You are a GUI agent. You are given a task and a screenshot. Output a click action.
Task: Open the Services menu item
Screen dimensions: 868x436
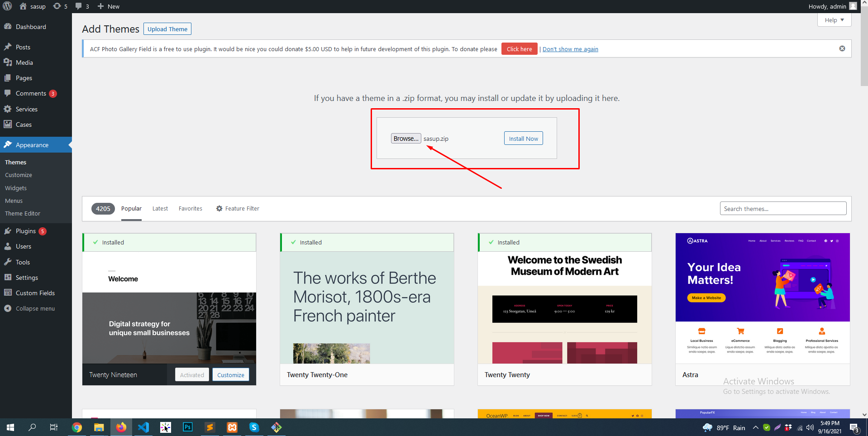27,109
